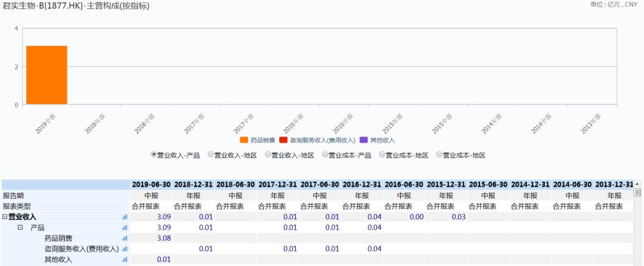Click the 咨询服务收入(费用收入) row label
Image resolution: width=644 pixels, height=266 pixels.
click(81, 249)
